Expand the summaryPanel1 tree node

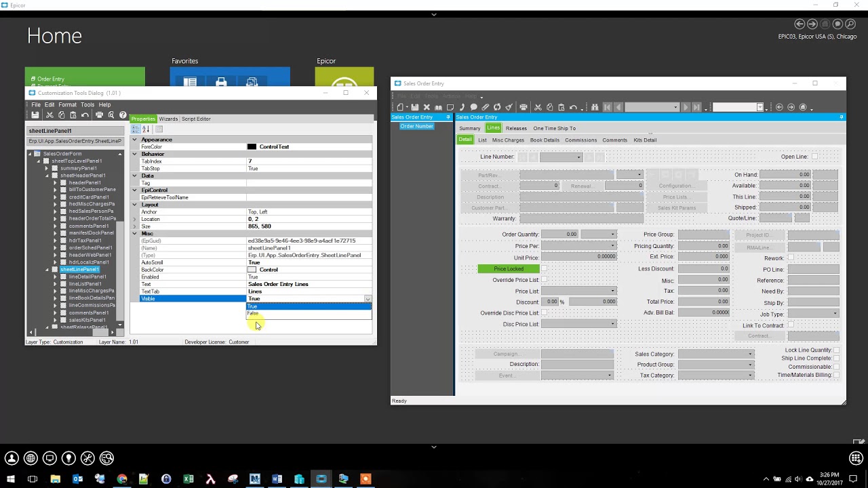click(47, 168)
